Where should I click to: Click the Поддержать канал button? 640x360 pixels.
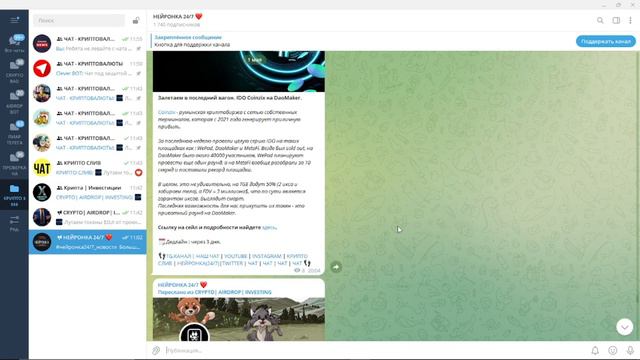pos(606,41)
